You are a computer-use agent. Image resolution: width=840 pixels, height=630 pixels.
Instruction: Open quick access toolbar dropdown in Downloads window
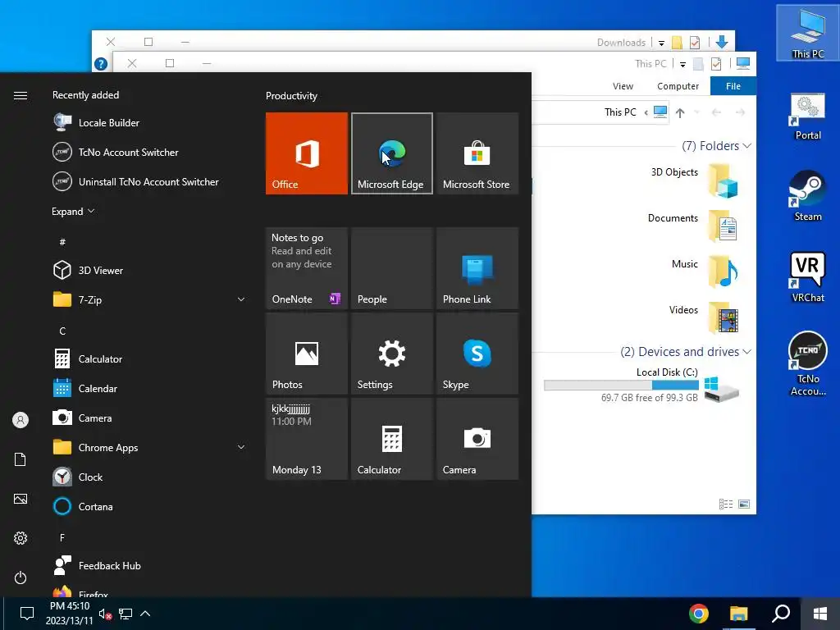pos(661,43)
